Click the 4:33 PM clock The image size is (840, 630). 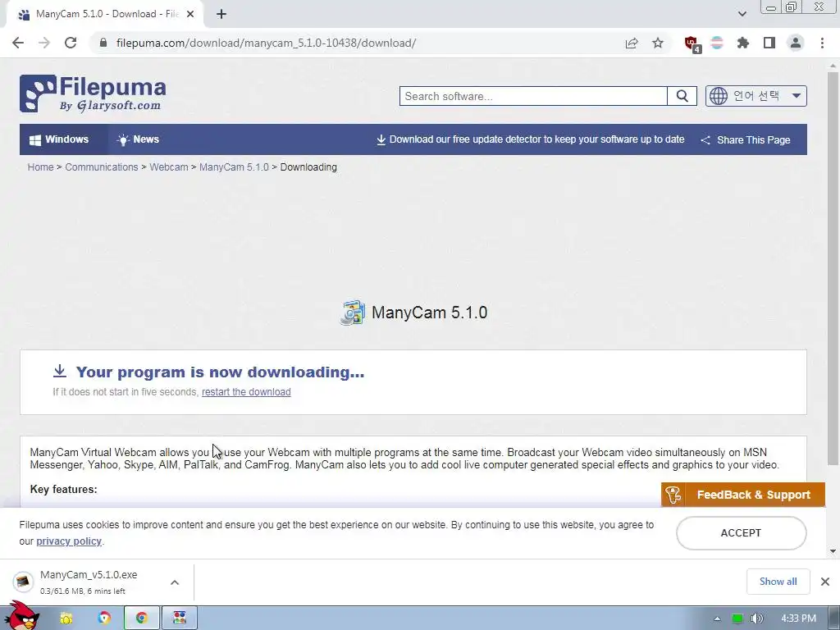799,619
